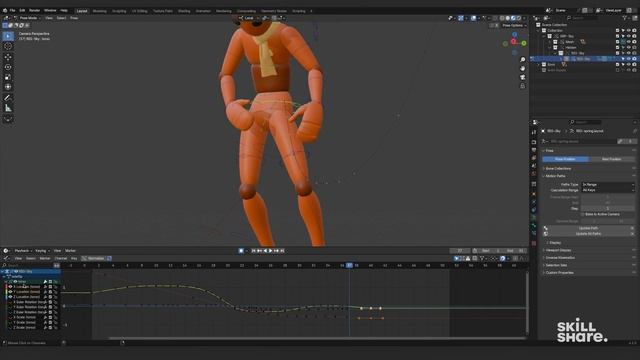This screenshot has height=360, width=640.
Task: Toggle visibility eye of Y Location channel
Action: (x=11, y=292)
